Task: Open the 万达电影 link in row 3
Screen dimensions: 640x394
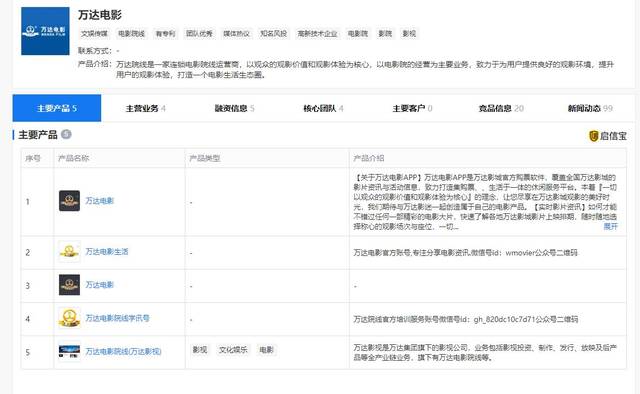Action: pos(100,285)
